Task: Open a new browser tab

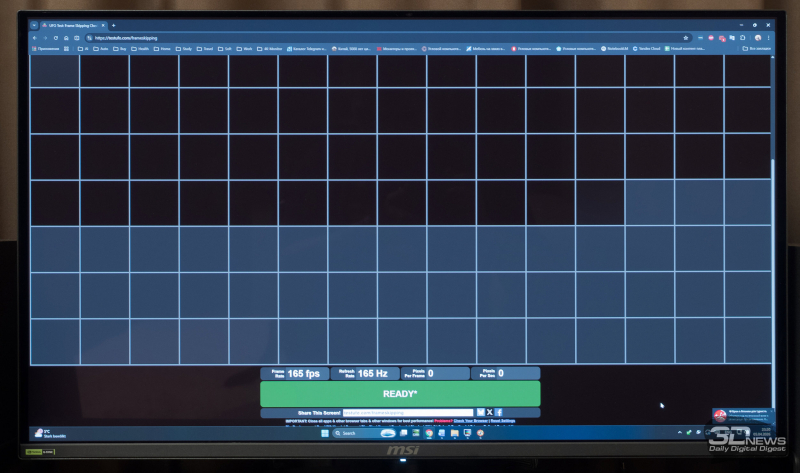Action: [x=113, y=25]
